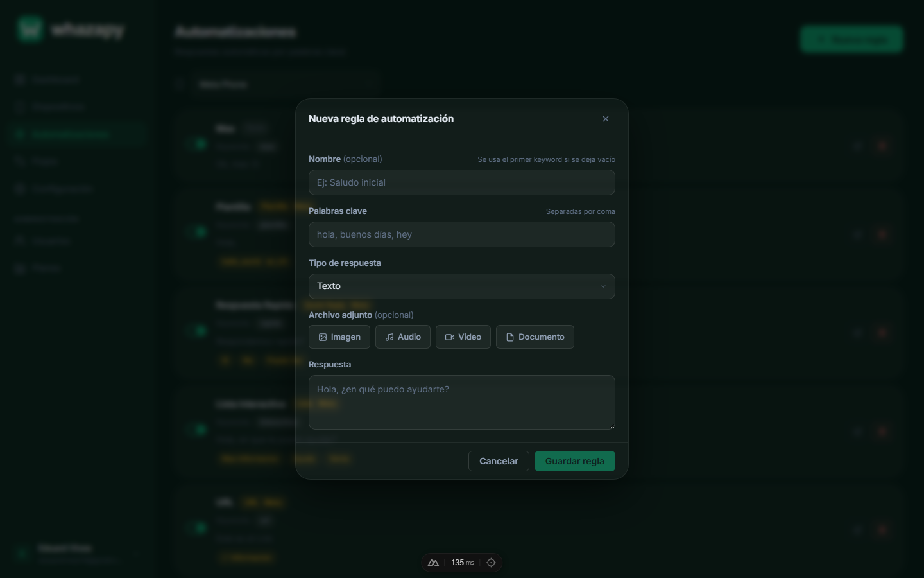
Task: Click the Nombre input field
Action: [x=462, y=182]
